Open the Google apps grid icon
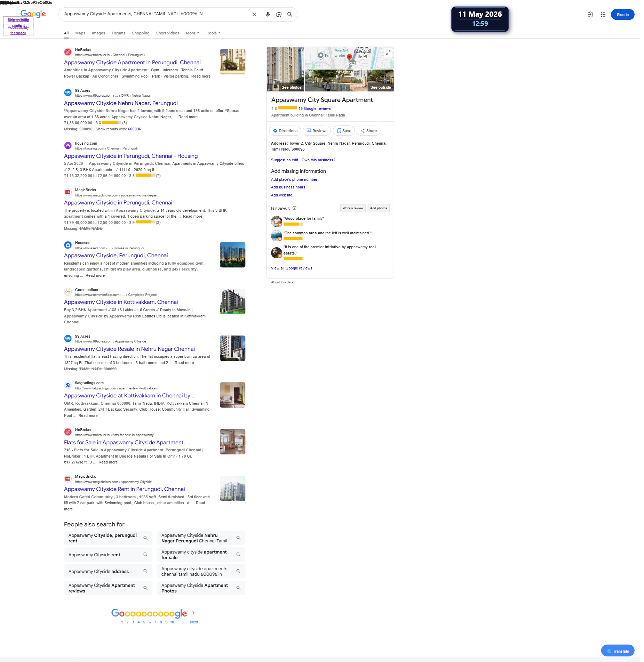 point(603,15)
